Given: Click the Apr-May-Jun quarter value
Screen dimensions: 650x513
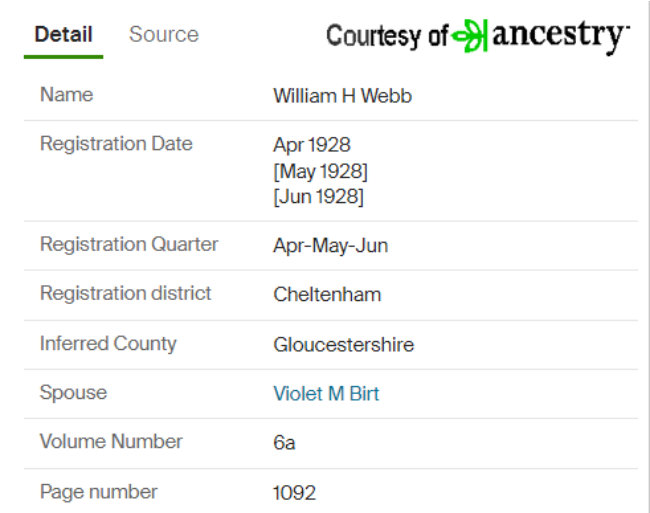Looking at the screenshot, I should (331, 246).
